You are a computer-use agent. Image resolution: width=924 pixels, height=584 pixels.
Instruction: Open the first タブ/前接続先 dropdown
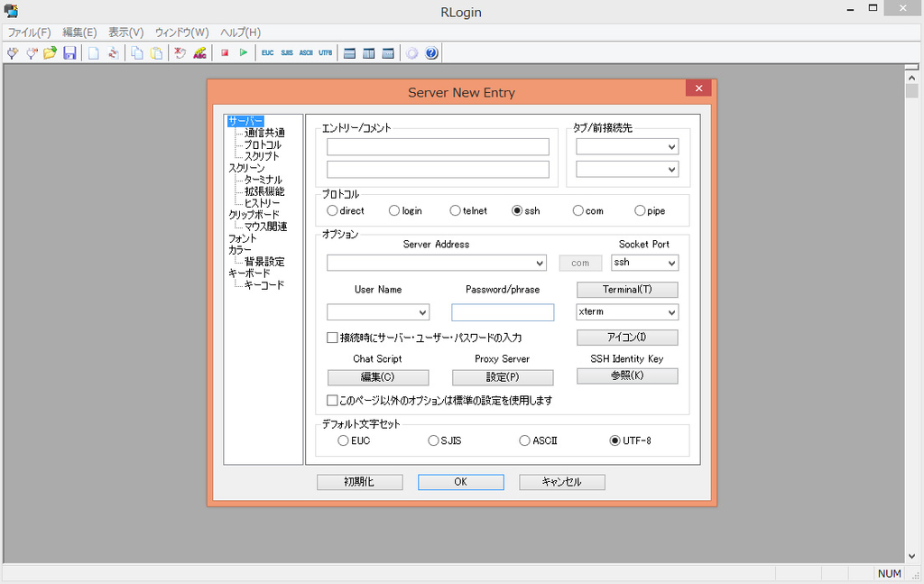pos(671,147)
